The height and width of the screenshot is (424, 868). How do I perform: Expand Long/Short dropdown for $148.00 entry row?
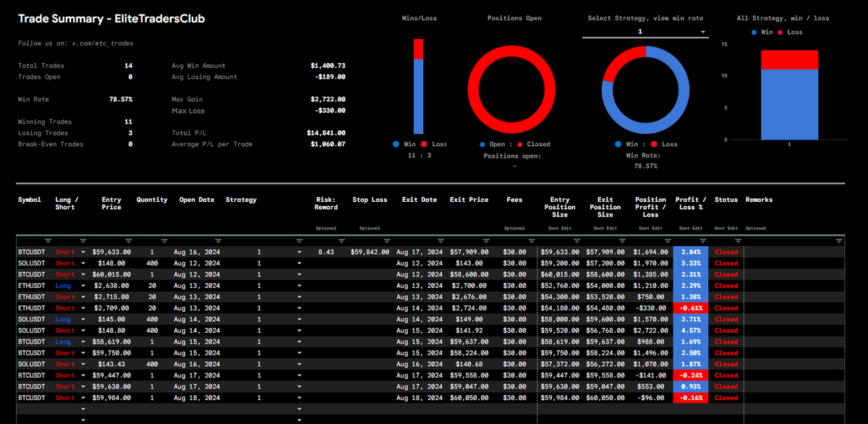click(x=82, y=263)
